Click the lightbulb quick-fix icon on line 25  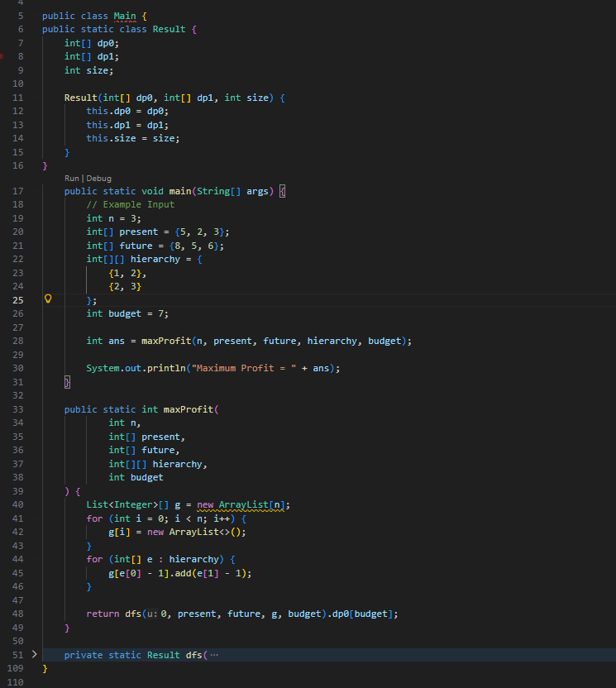(x=48, y=299)
